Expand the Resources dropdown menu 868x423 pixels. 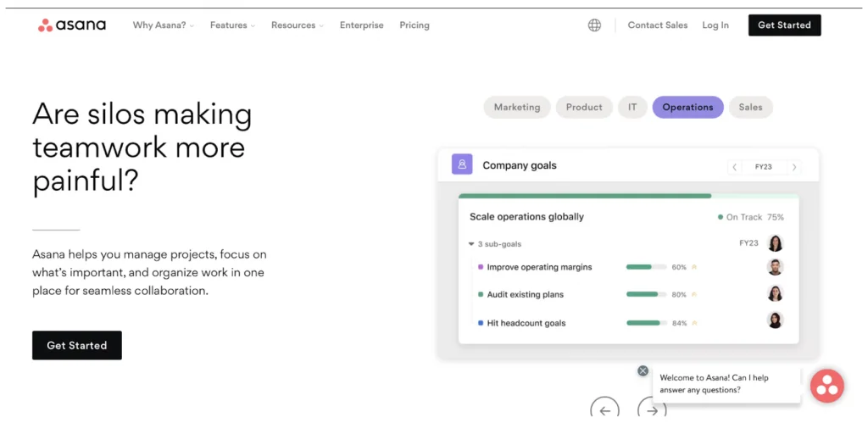[x=298, y=25]
